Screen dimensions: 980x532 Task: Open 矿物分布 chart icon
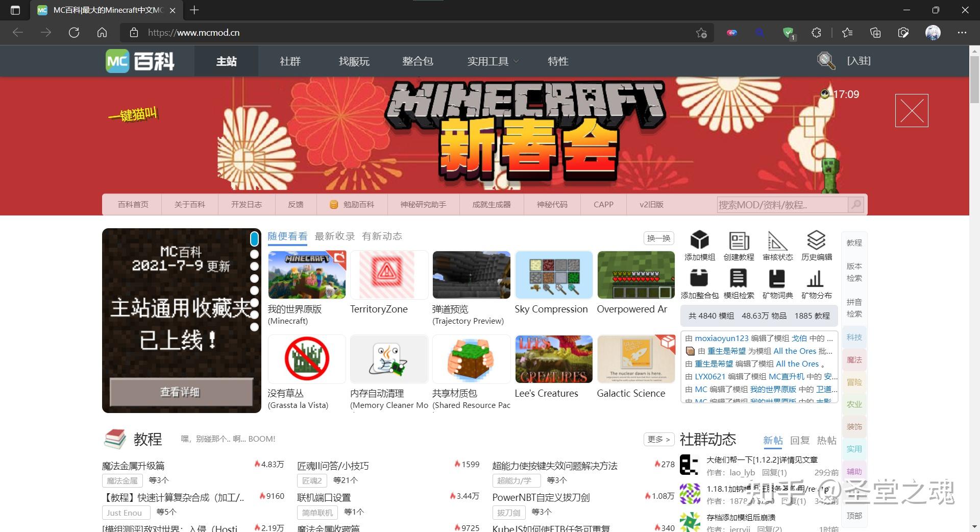click(816, 279)
